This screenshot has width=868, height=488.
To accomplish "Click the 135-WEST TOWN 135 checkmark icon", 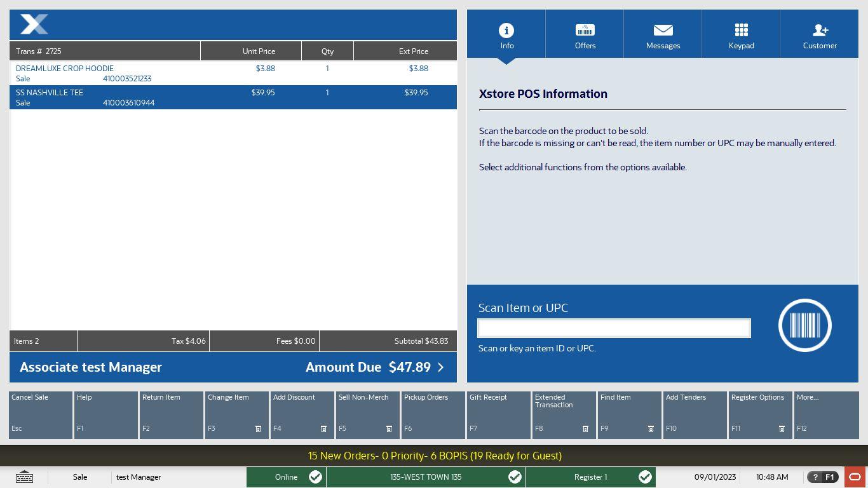I will (515, 477).
